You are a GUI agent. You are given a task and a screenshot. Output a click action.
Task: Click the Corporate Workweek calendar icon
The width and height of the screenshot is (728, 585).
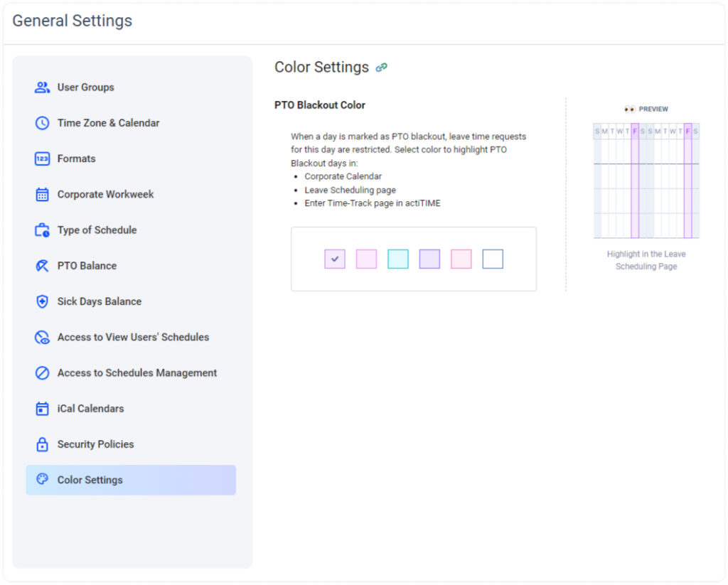coord(42,194)
